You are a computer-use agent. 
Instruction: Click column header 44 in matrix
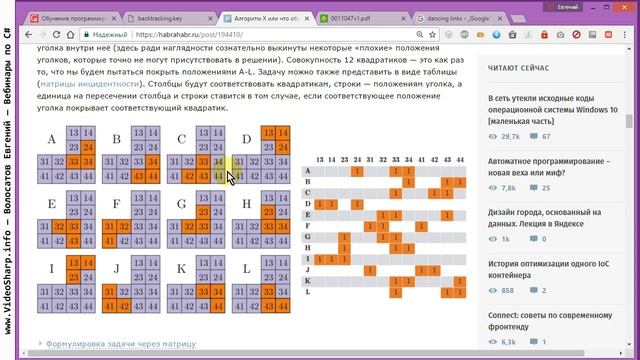point(460,160)
